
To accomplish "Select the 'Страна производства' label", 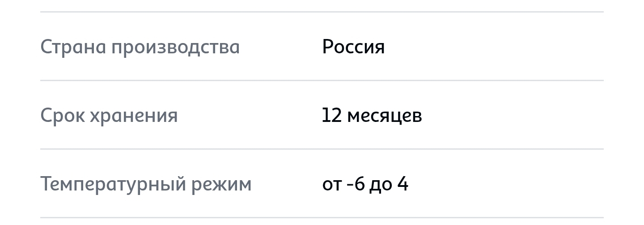I will coord(140,47).
